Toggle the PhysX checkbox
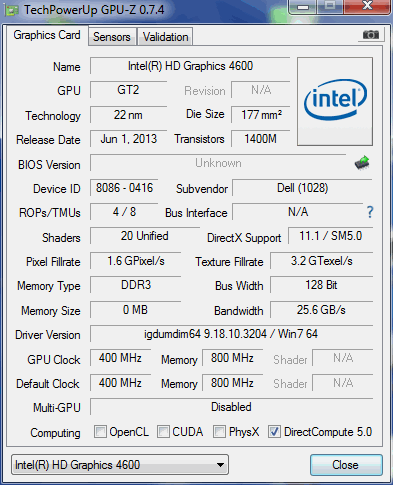Screen dimensions: 393x485 (219, 431)
